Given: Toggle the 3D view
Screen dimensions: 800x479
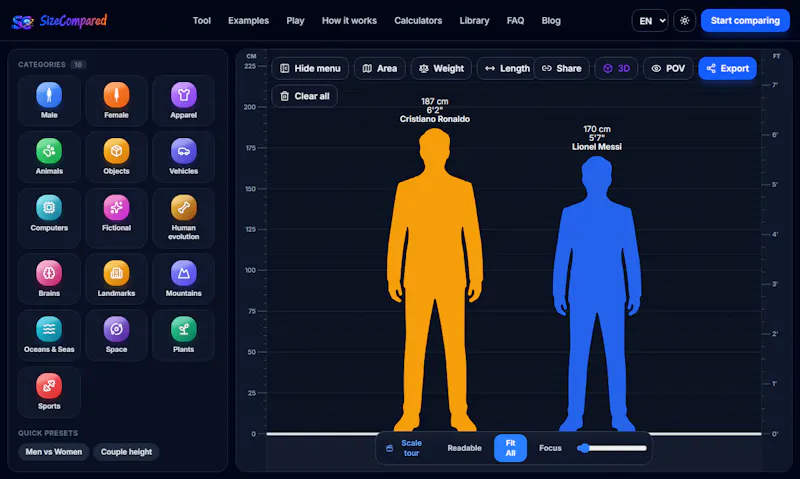Looking at the screenshot, I should (x=616, y=68).
